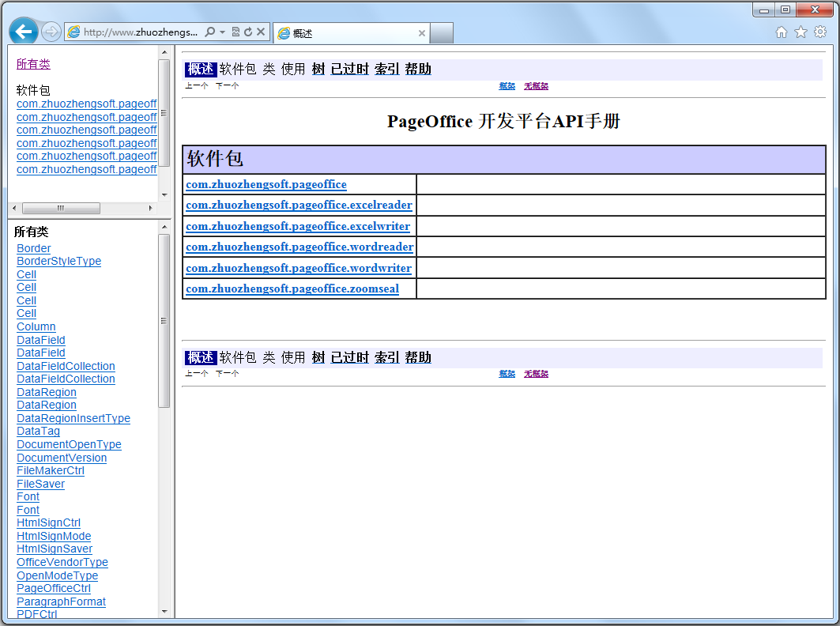This screenshot has height=626, width=840.
Task: Click the Compatibility View icon in address bar
Action: click(235, 31)
